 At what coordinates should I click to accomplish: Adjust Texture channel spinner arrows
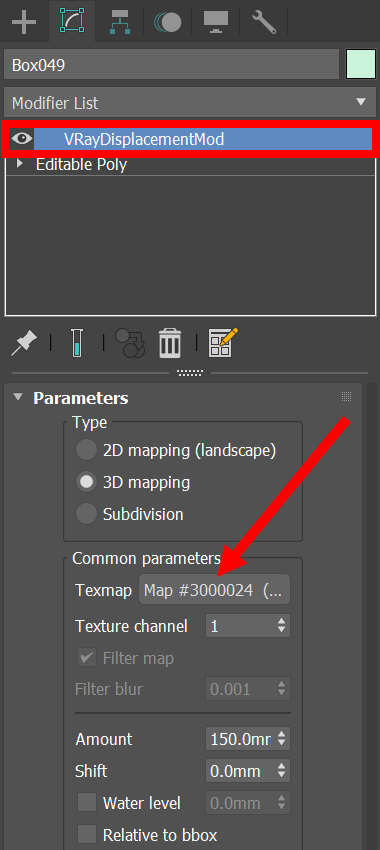[281, 626]
